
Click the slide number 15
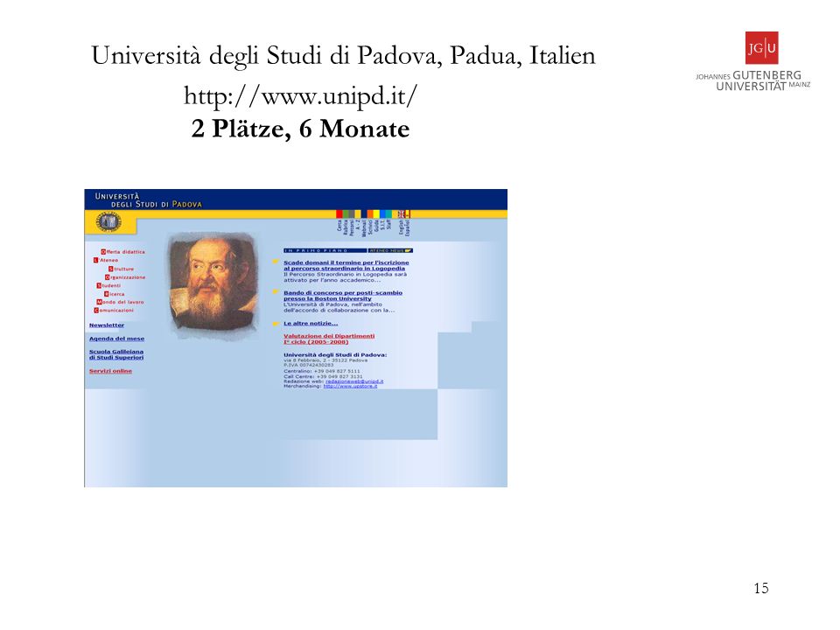760,588
